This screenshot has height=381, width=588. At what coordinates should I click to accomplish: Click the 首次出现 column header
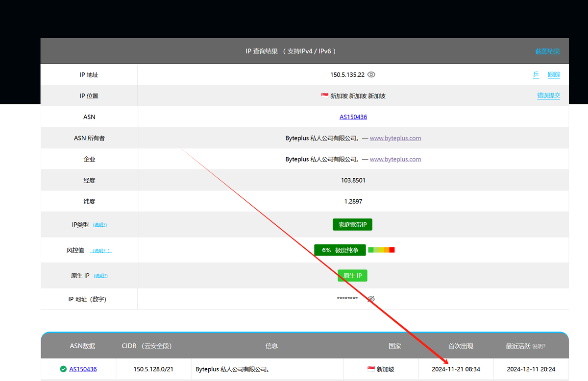click(461, 346)
